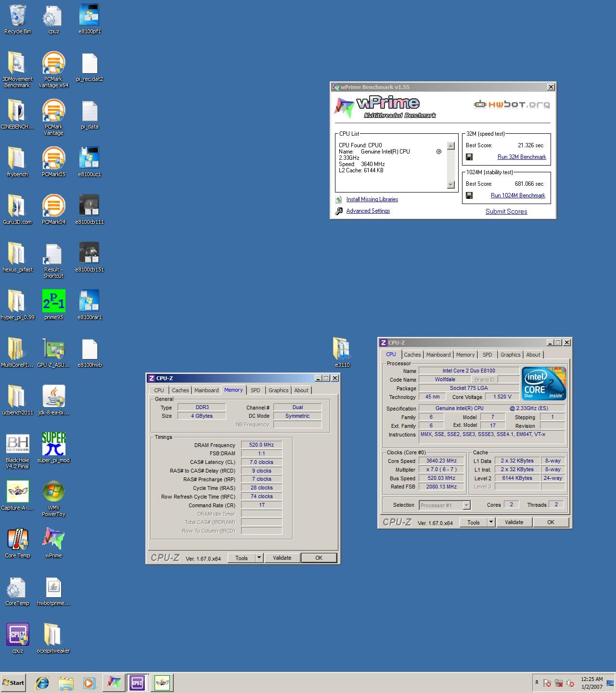The width and height of the screenshot is (616, 693).
Task: Click Submit Scores link in wPrime
Action: (x=506, y=211)
